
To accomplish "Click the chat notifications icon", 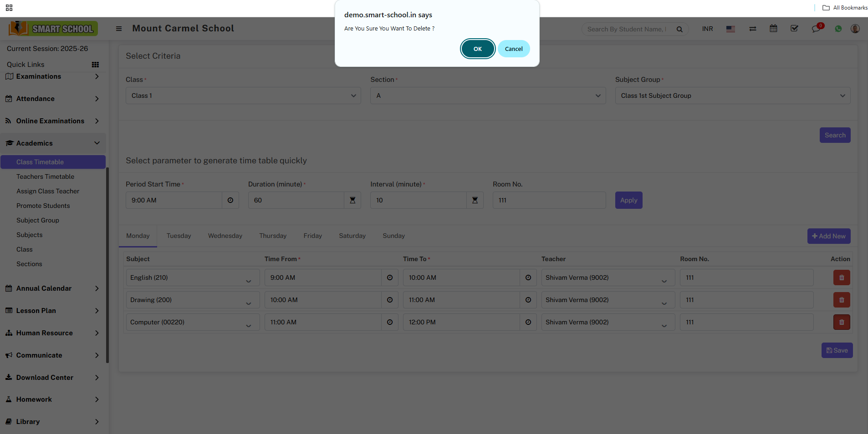I will (x=816, y=29).
